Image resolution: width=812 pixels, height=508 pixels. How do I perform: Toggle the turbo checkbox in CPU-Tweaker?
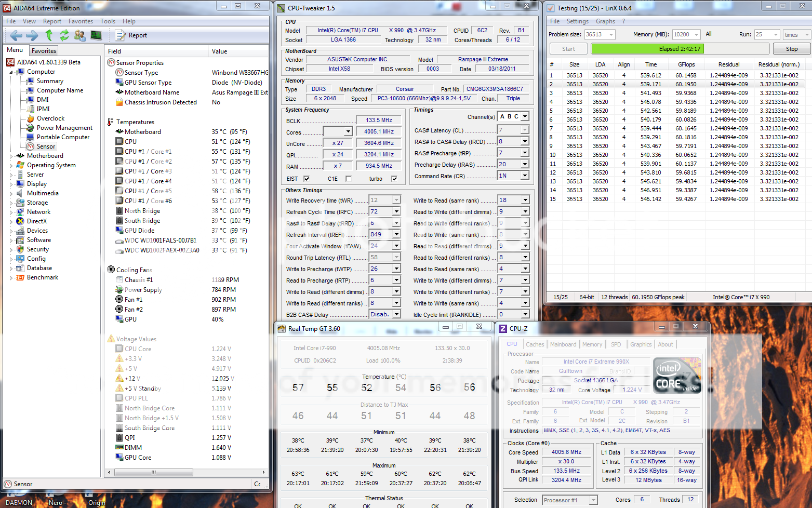point(394,179)
